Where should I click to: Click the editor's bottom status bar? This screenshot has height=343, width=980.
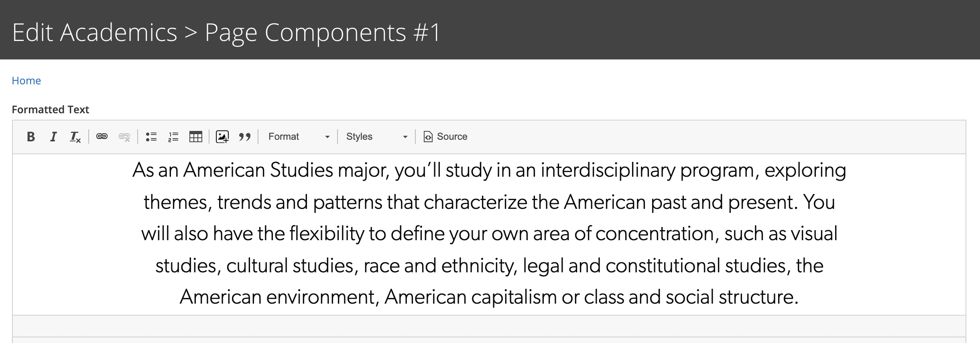[489, 326]
